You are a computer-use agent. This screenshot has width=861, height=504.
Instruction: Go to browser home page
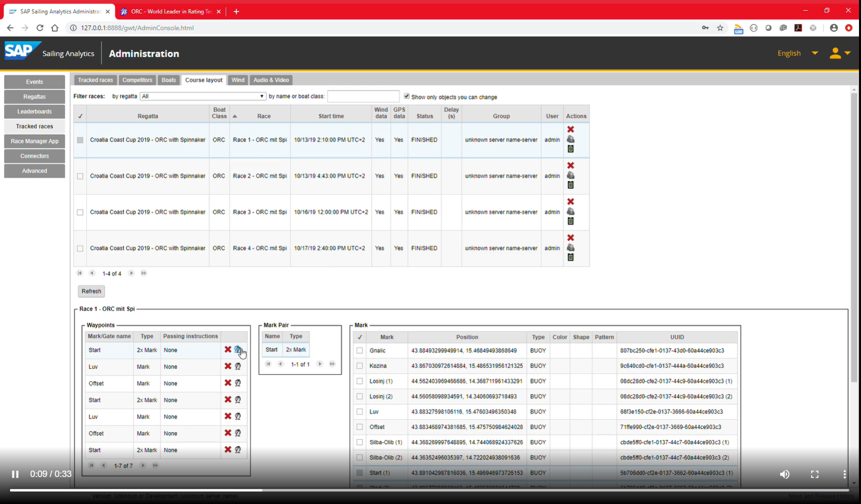55,28
